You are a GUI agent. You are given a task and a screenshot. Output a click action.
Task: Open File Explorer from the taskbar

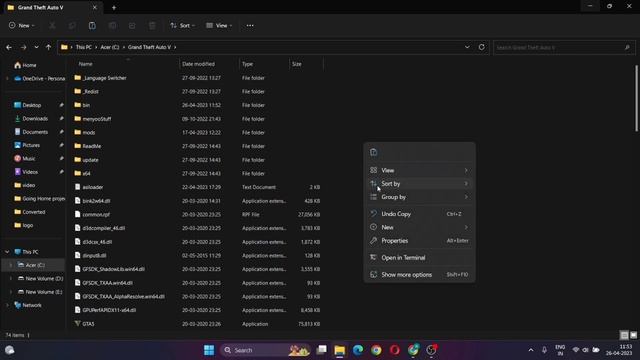[x=340, y=350]
